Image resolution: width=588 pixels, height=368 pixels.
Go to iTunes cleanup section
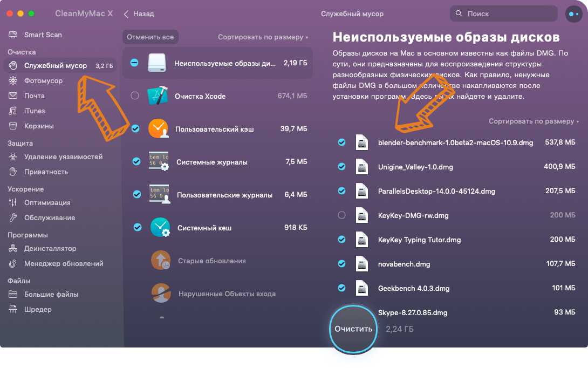pyautogui.click(x=35, y=111)
